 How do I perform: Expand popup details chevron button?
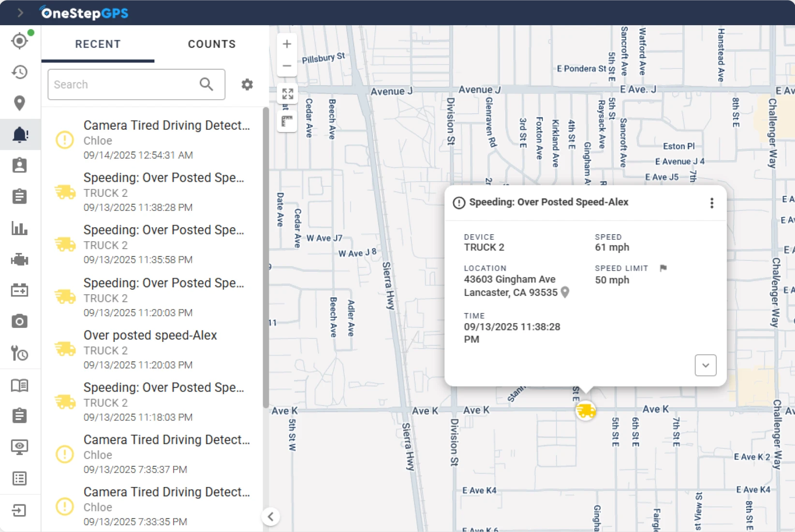(706, 365)
